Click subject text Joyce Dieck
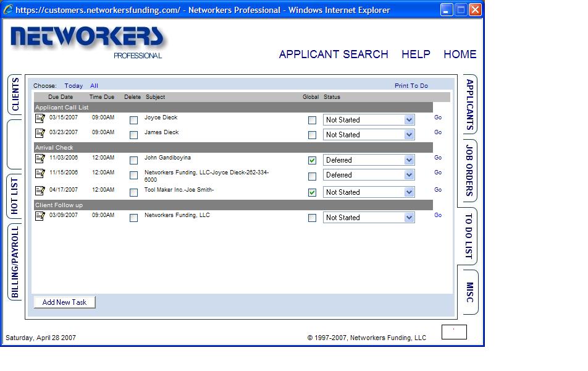Viewport: 588px width, 371px height. coord(161,117)
